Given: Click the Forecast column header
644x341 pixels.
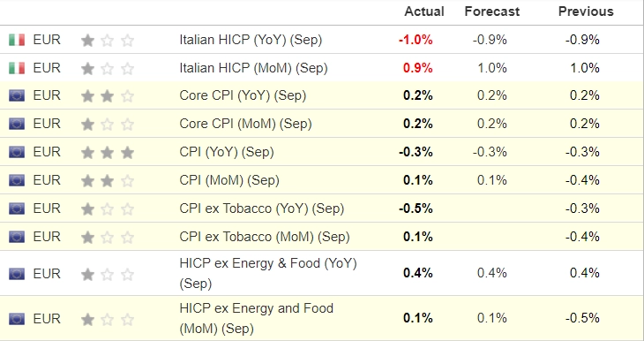Looking at the screenshot, I should point(492,11).
